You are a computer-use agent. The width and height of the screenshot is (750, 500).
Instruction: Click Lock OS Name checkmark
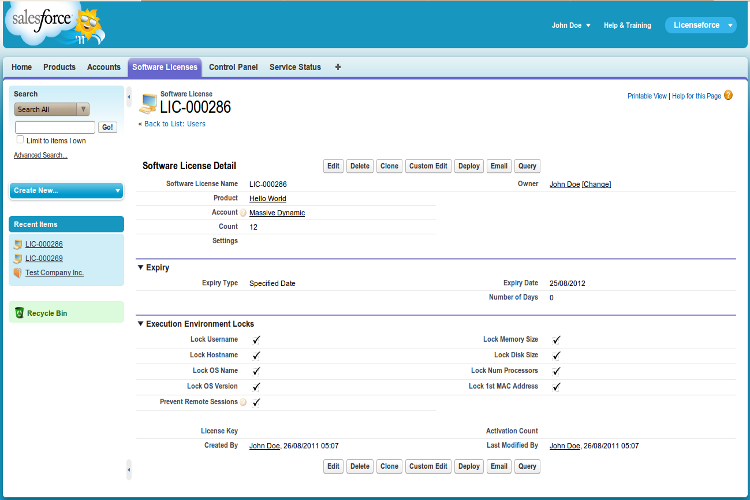click(x=256, y=371)
